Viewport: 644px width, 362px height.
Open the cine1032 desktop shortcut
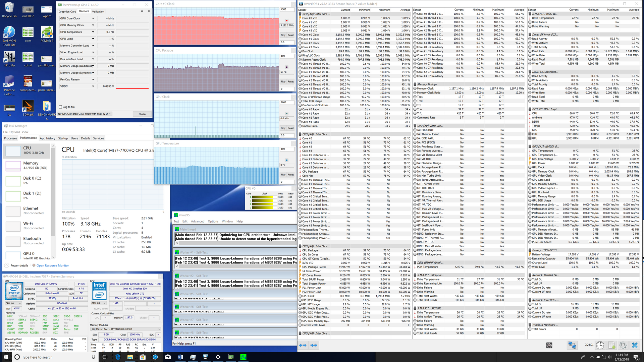pyautogui.click(x=28, y=11)
